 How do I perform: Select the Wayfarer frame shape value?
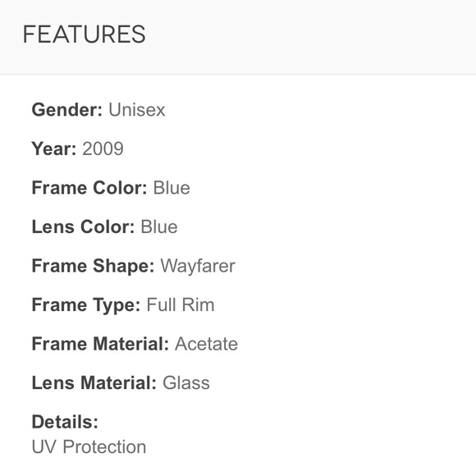pyautogui.click(x=198, y=266)
